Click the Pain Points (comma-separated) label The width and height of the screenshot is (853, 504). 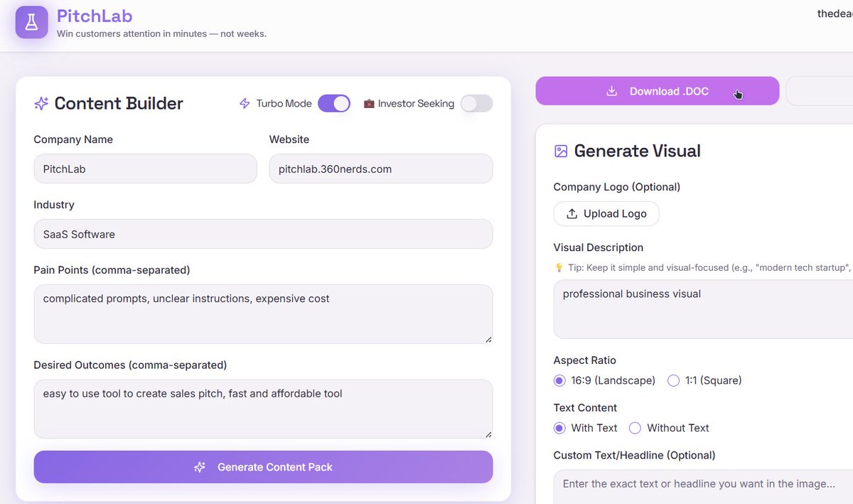(x=112, y=270)
